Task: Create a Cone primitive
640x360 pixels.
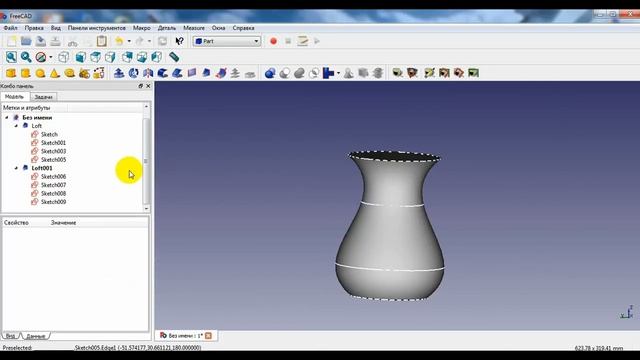Action: [x=55, y=73]
